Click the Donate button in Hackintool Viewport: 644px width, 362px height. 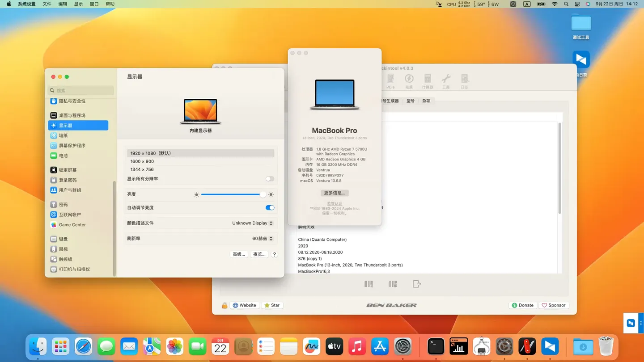coord(523,305)
